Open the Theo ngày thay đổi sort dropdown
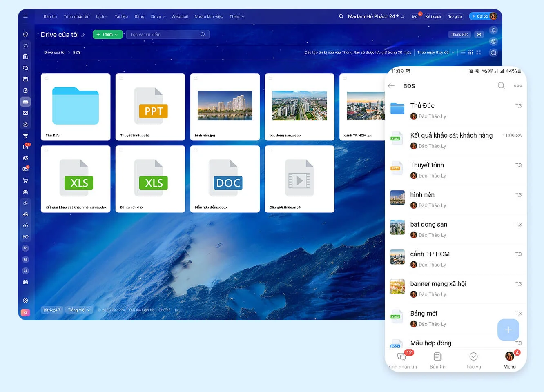The height and width of the screenshot is (392, 544). pos(435,53)
